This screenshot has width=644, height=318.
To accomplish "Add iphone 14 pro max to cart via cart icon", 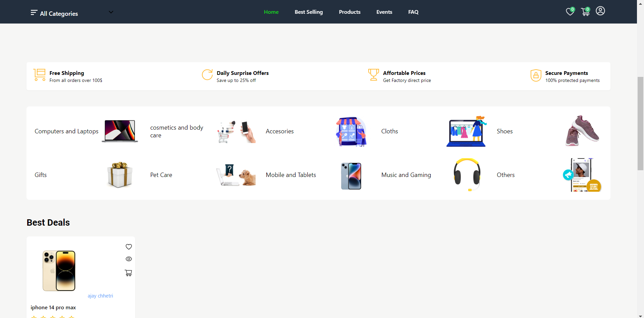I will (128, 273).
